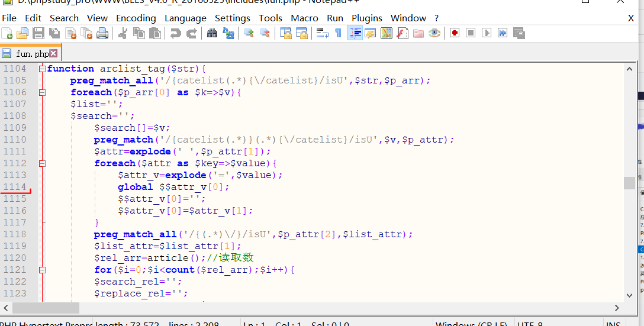Click the horizontal scrollbar left arrow

coord(6,308)
